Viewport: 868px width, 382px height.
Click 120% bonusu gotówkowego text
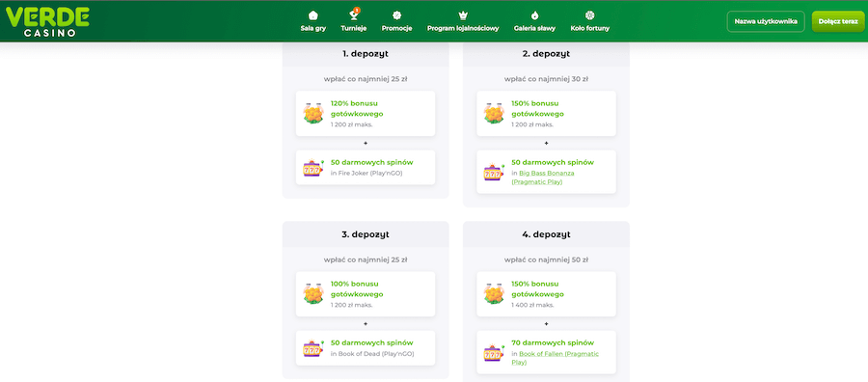point(358,108)
